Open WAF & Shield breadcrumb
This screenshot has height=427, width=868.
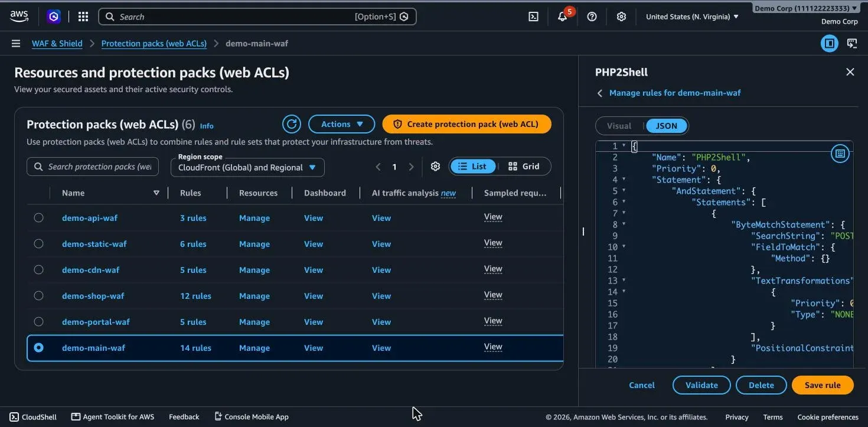[x=57, y=43]
